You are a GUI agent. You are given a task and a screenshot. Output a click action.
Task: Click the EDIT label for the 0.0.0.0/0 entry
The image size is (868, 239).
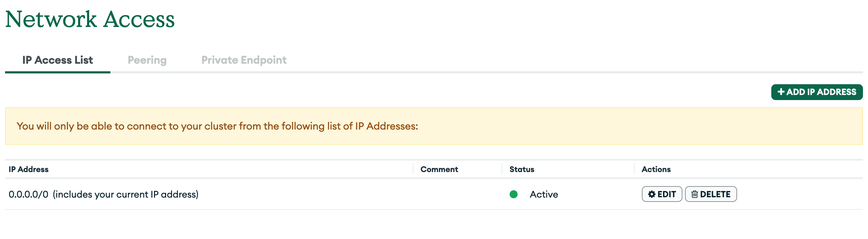click(667, 194)
